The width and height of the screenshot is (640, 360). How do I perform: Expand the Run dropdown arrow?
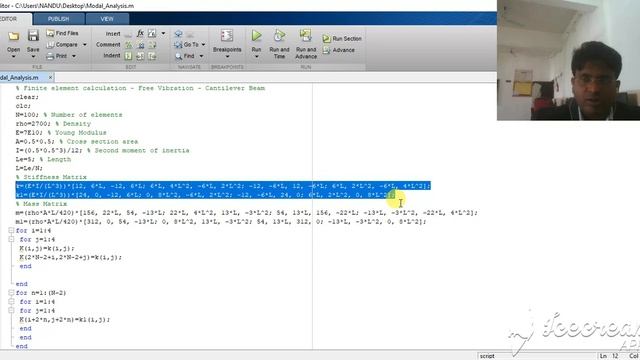[256, 56]
